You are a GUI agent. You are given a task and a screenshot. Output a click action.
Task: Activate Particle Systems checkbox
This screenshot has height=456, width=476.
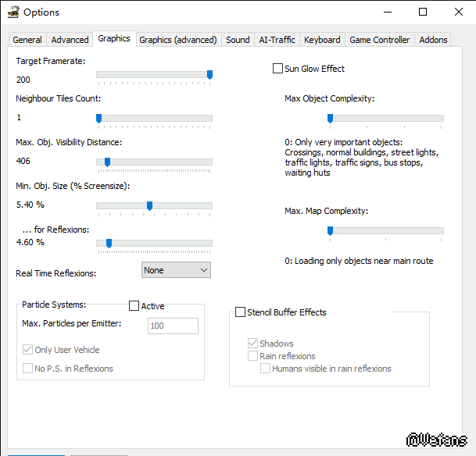click(134, 306)
